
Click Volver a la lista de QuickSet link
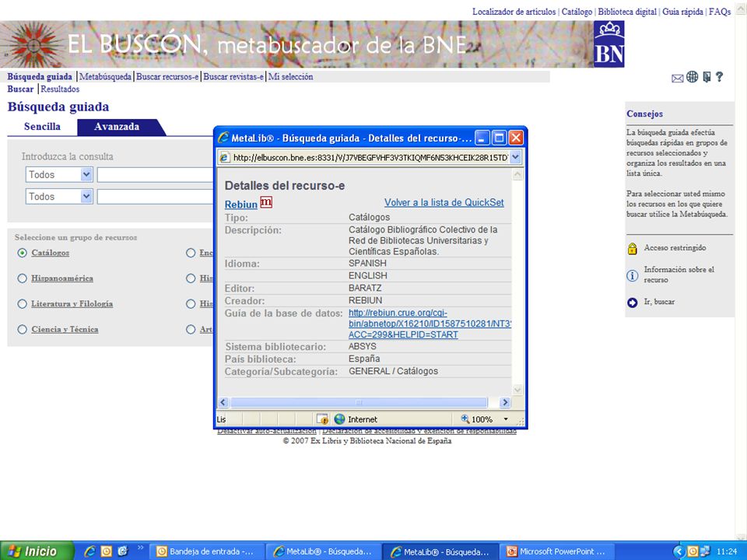coord(444,202)
